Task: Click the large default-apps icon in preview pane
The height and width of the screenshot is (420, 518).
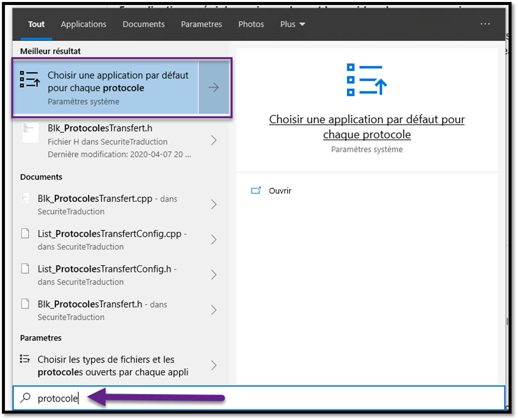Action: point(367,79)
